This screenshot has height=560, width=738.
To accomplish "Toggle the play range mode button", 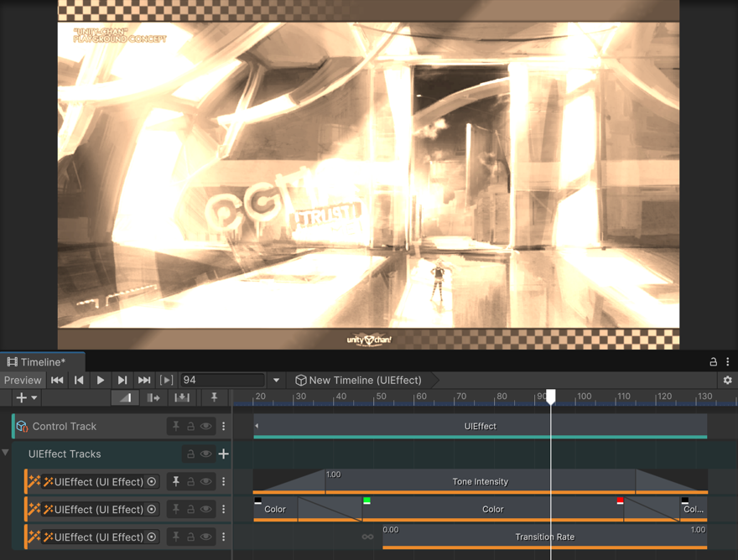I will click(x=166, y=380).
